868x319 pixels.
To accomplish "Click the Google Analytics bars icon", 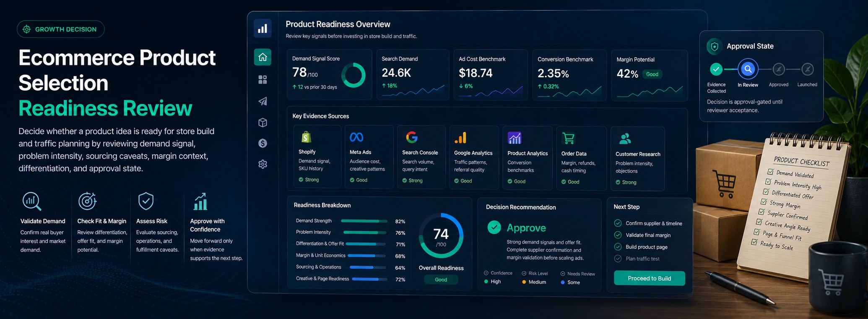I will pos(460,138).
